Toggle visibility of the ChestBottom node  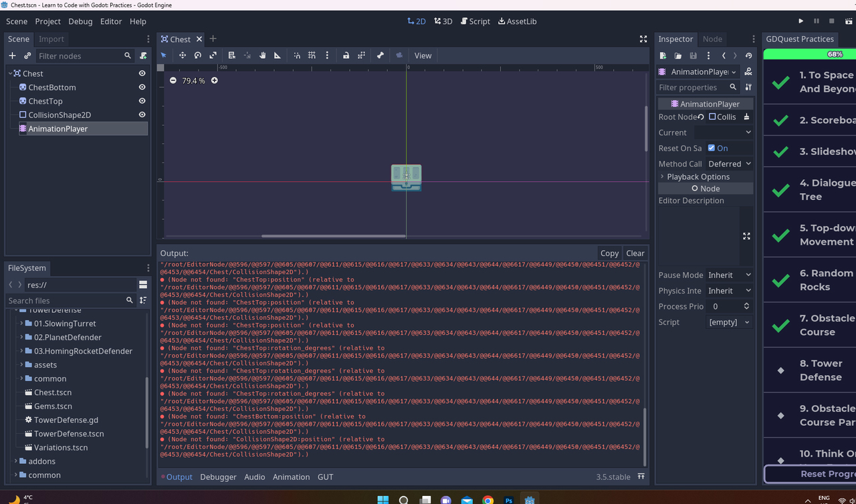pos(141,87)
